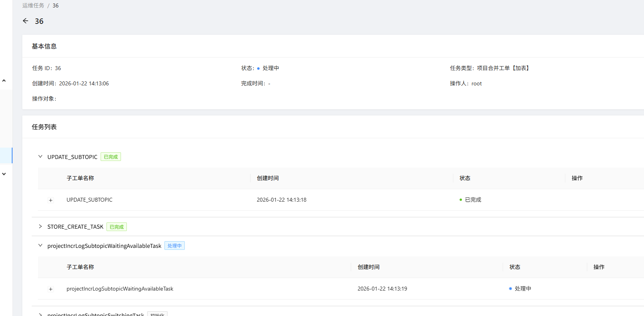Click 状态 column header in projectIncrLogSubtopicWaitingAvailableTask table
644x316 pixels.
pyautogui.click(x=515, y=267)
